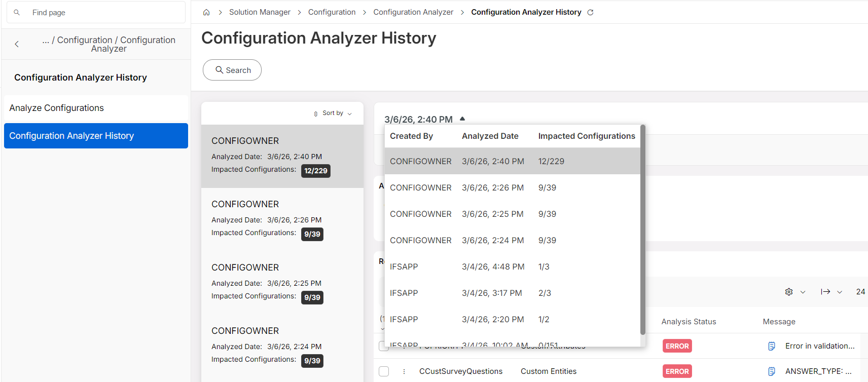Image resolution: width=868 pixels, height=382 pixels.
Task: Open the settings gear icon in table toolbar
Action: [789, 292]
